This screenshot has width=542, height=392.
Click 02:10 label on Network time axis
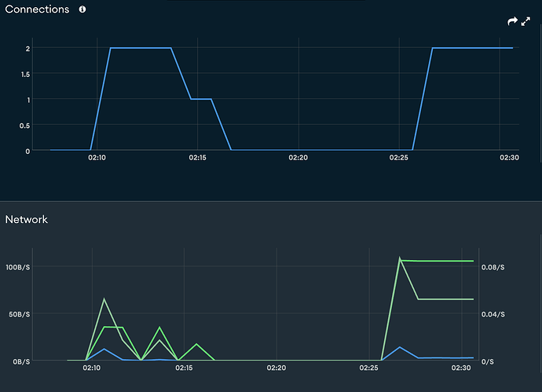point(92,367)
